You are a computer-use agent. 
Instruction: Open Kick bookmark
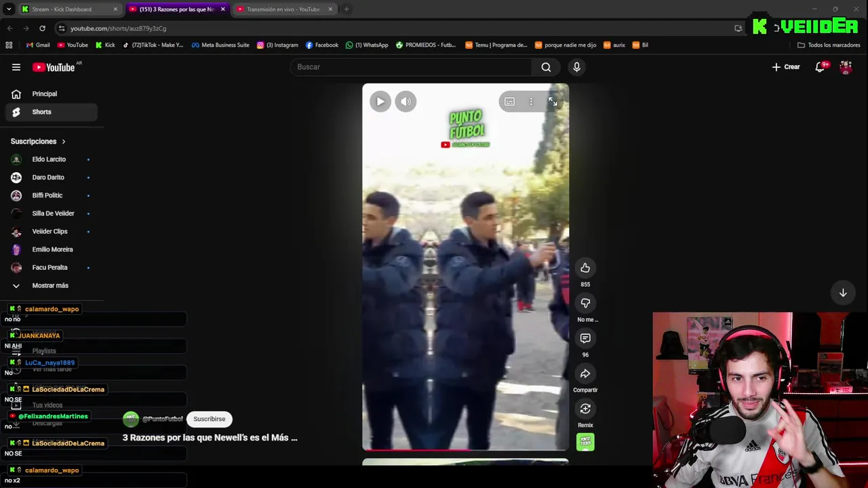point(105,45)
